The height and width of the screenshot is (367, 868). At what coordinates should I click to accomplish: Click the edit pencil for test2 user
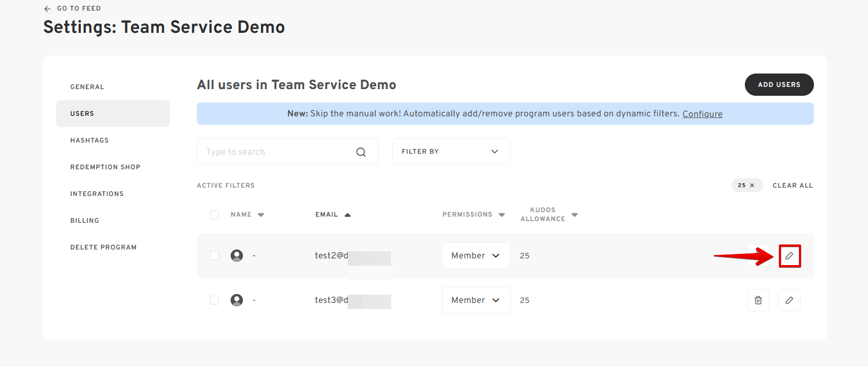click(x=789, y=256)
